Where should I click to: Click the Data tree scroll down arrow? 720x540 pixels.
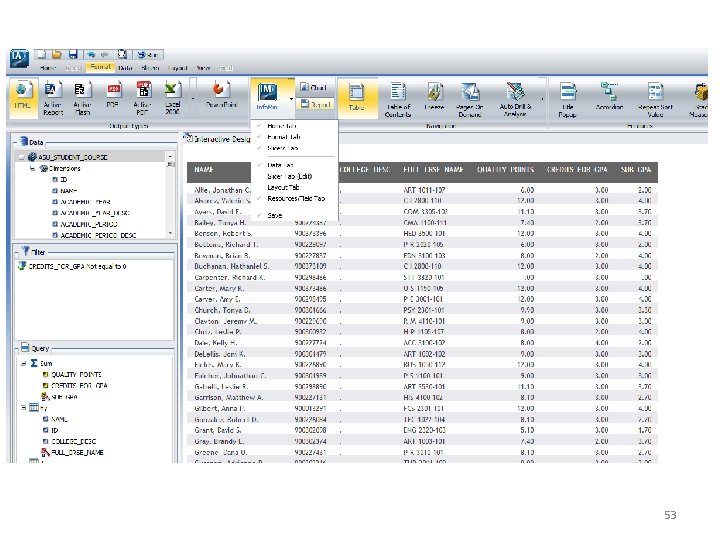[170, 234]
